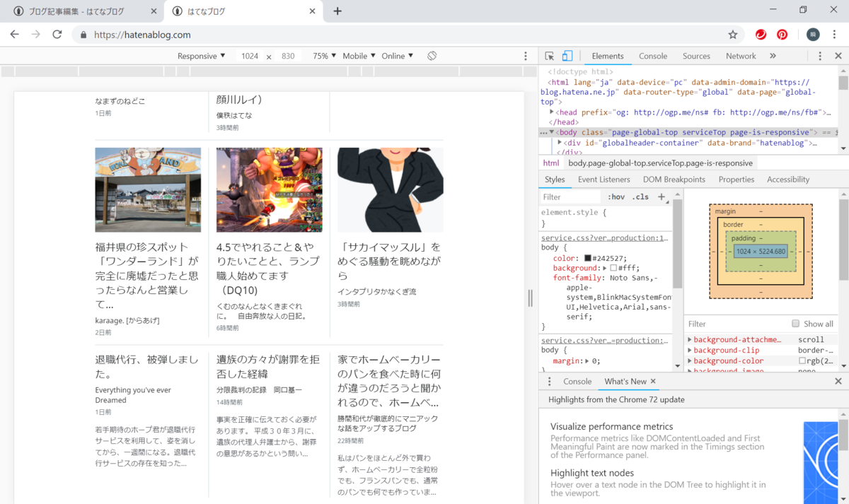Click the #242527 color swatch
849x504 pixels.
tap(587, 258)
